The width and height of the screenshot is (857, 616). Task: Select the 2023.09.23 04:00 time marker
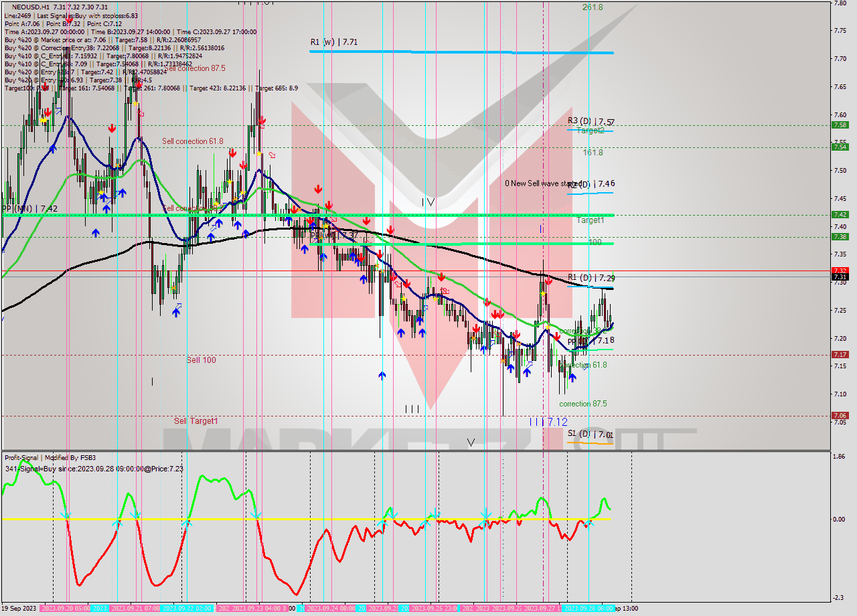coord(256,609)
